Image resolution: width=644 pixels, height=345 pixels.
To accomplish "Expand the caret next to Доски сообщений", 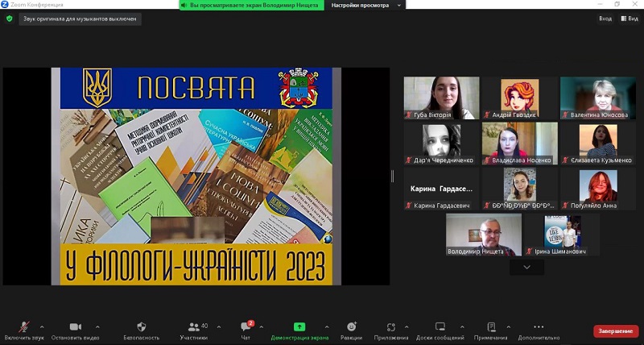I will tap(462, 327).
